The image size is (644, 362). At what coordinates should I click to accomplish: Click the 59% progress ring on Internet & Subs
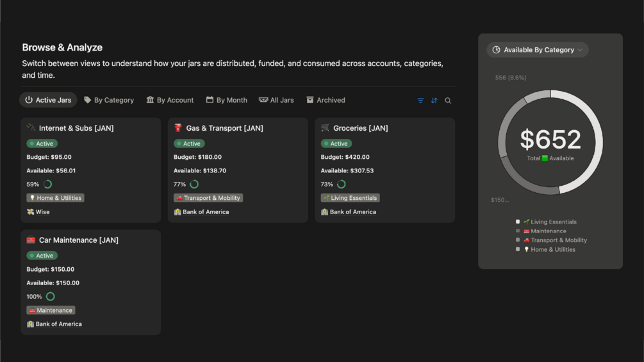pyautogui.click(x=47, y=185)
